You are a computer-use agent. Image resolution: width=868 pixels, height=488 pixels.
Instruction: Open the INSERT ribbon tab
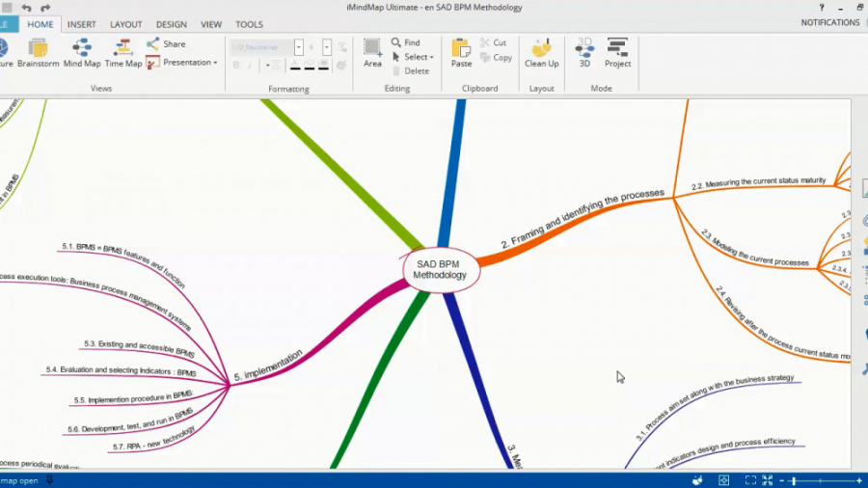coord(81,24)
